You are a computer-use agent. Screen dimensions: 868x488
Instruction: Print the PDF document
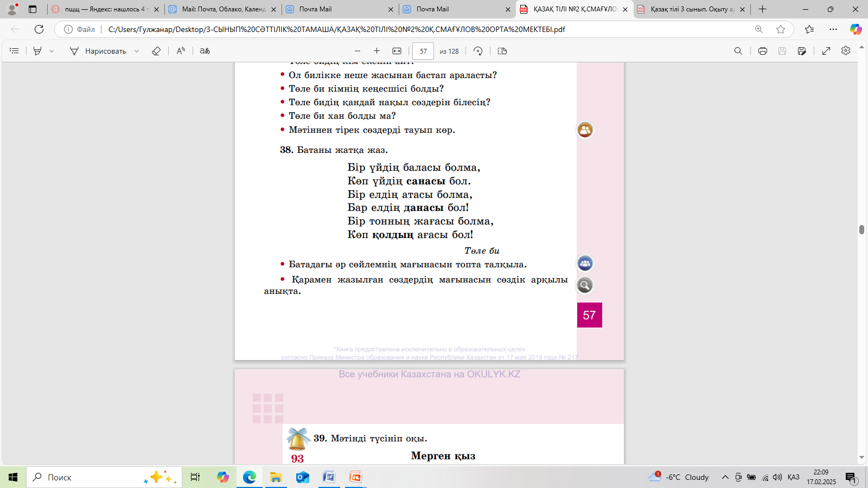coord(763,51)
